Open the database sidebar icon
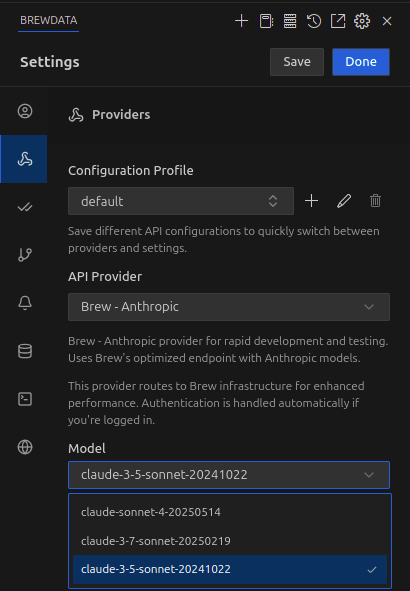This screenshot has height=591, width=410. pyautogui.click(x=25, y=351)
